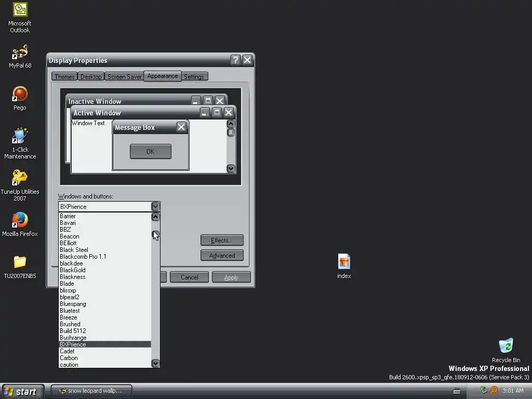Choose Bavari from the style list
This screenshot has height=399, width=532.
click(105, 223)
